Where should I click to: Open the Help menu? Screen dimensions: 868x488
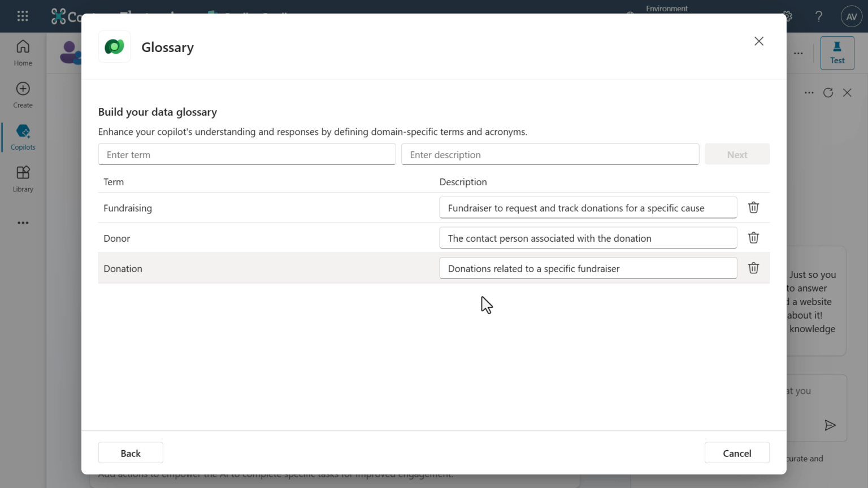tap(818, 16)
